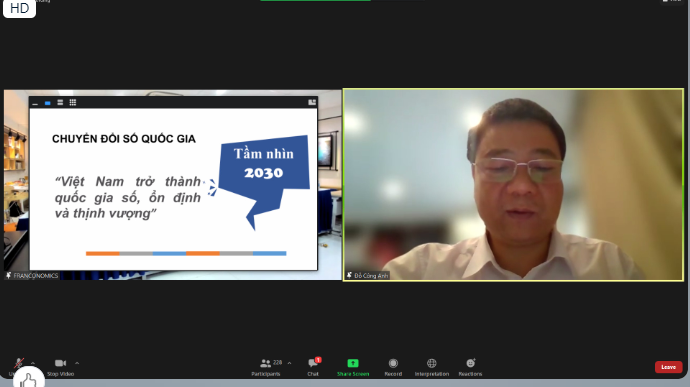
Task: Select blue single-view icon in shared window bar
Action: (x=48, y=103)
